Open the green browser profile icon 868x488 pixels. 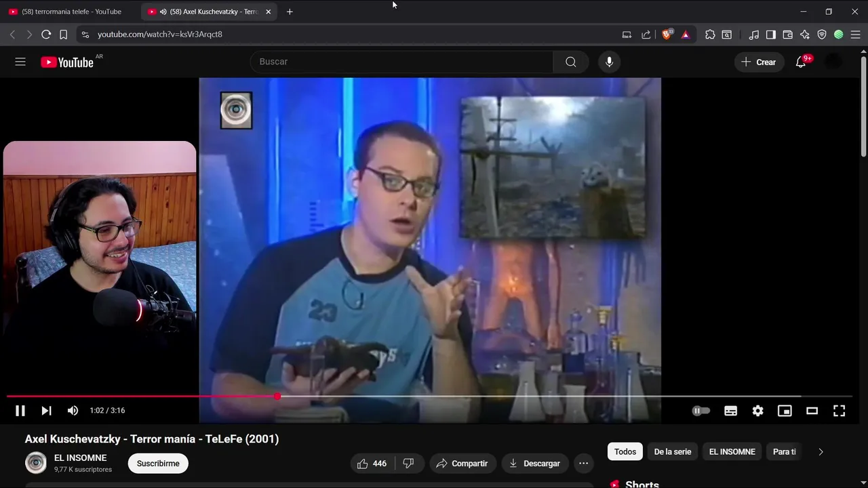(x=839, y=35)
